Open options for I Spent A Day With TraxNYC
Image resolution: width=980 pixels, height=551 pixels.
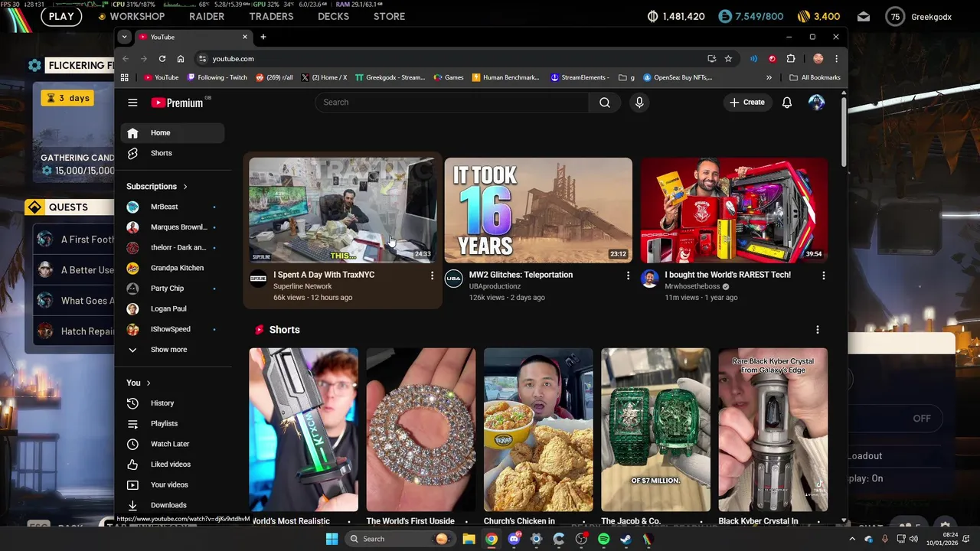pos(432,275)
